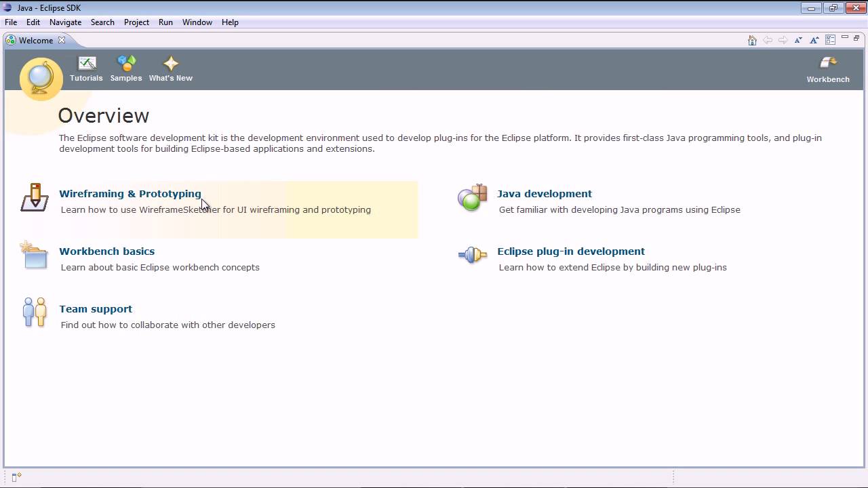Magnify the Welcome page font size
This screenshot has height=488, width=868.
(x=814, y=41)
